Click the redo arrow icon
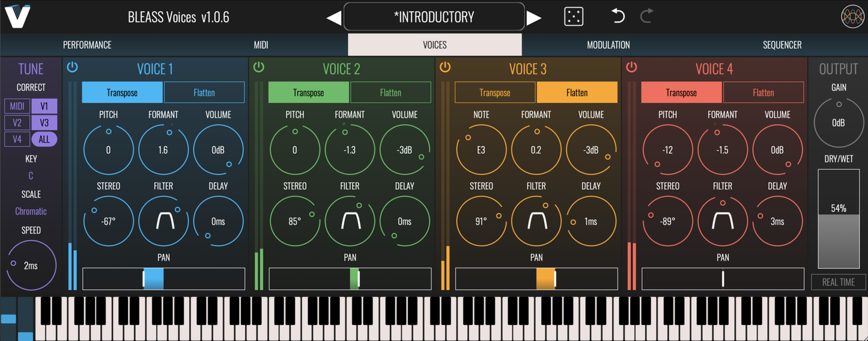The image size is (868, 341). click(x=646, y=16)
